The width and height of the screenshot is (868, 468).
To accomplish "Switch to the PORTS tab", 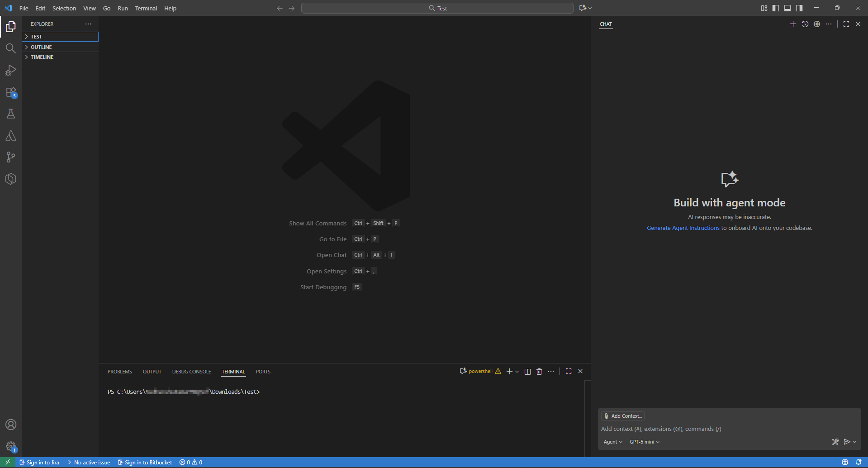I will [x=263, y=372].
